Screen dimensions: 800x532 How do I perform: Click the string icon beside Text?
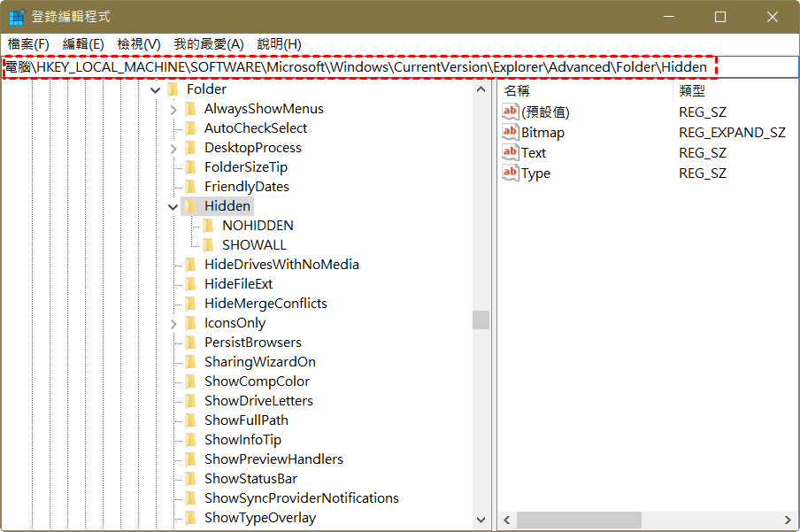pyautogui.click(x=511, y=152)
